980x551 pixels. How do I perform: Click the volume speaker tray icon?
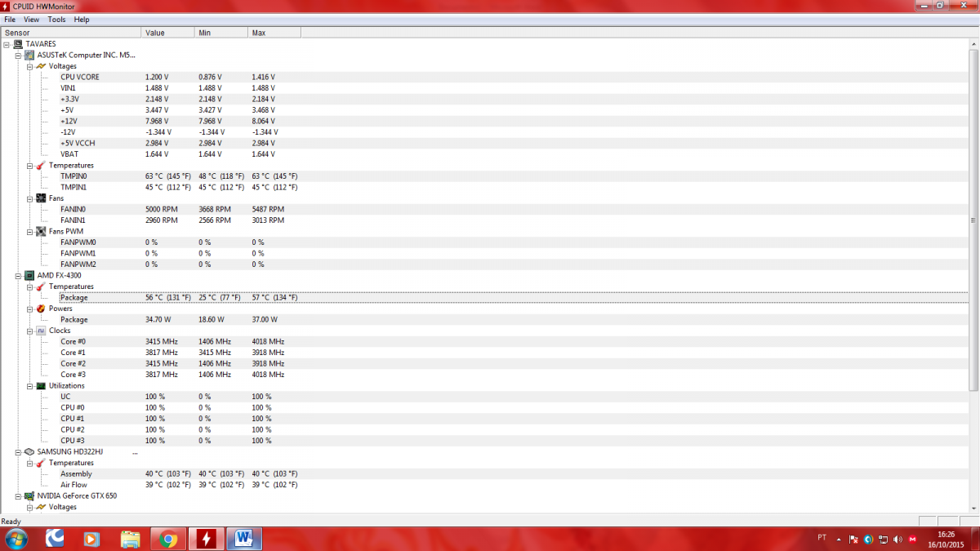(x=897, y=540)
